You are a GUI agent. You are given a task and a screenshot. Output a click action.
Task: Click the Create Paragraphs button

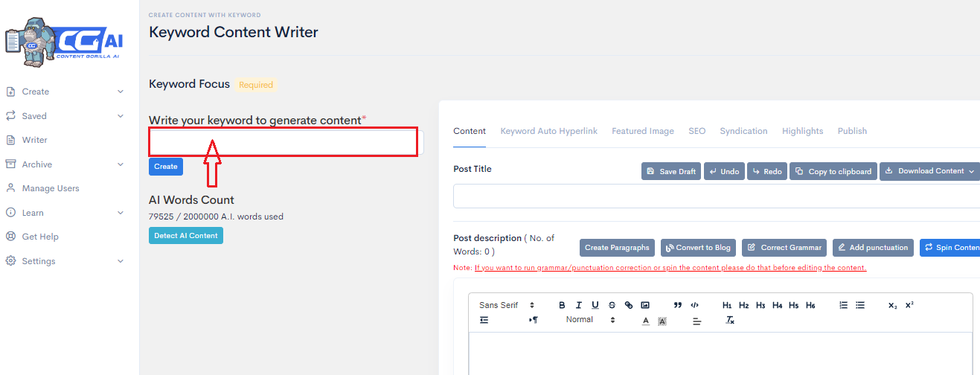618,248
